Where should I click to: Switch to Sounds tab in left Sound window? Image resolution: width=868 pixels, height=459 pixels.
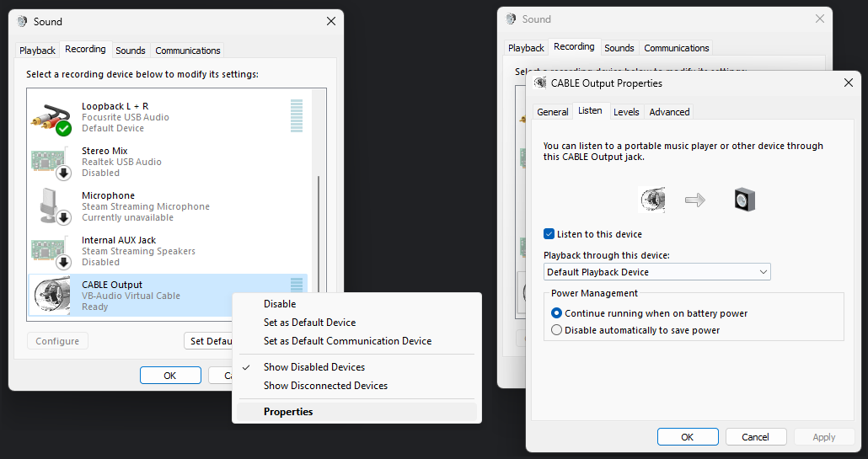(131, 51)
